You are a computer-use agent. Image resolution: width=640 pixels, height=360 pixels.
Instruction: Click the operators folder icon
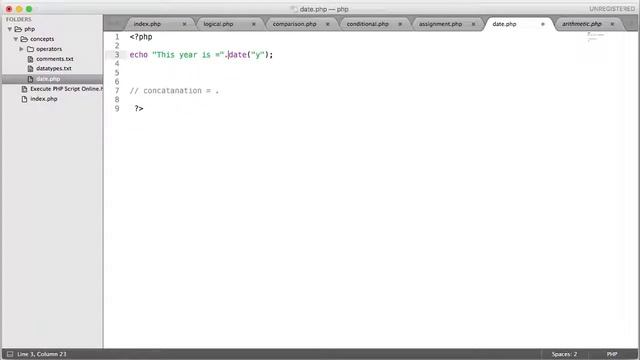pyautogui.click(x=30, y=49)
